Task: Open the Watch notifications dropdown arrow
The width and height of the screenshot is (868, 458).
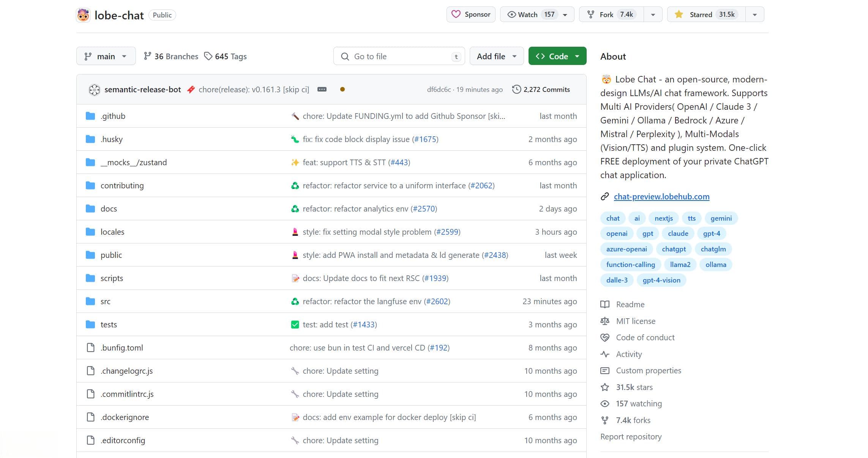Action: (565, 14)
